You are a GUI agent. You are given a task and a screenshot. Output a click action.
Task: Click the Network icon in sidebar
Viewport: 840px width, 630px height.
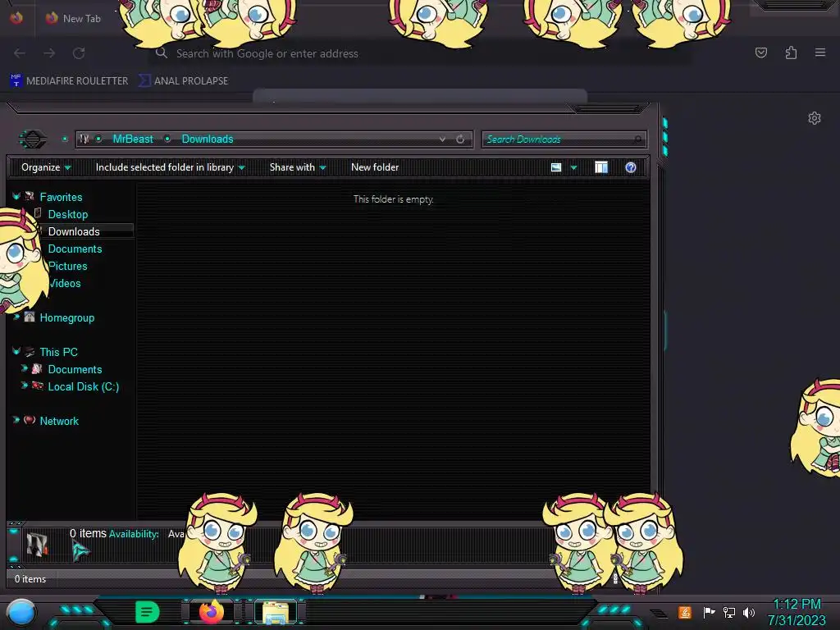[x=30, y=421]
